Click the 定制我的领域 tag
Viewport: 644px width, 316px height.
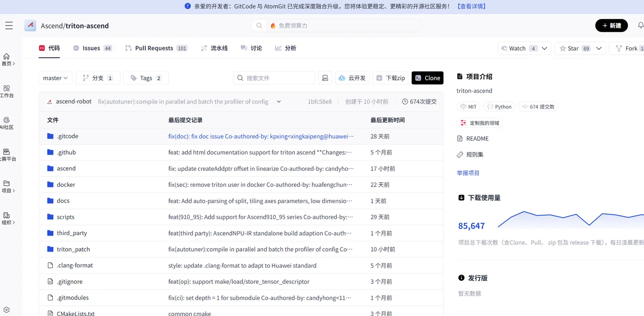pyautogui.click(x=480, y=123)
